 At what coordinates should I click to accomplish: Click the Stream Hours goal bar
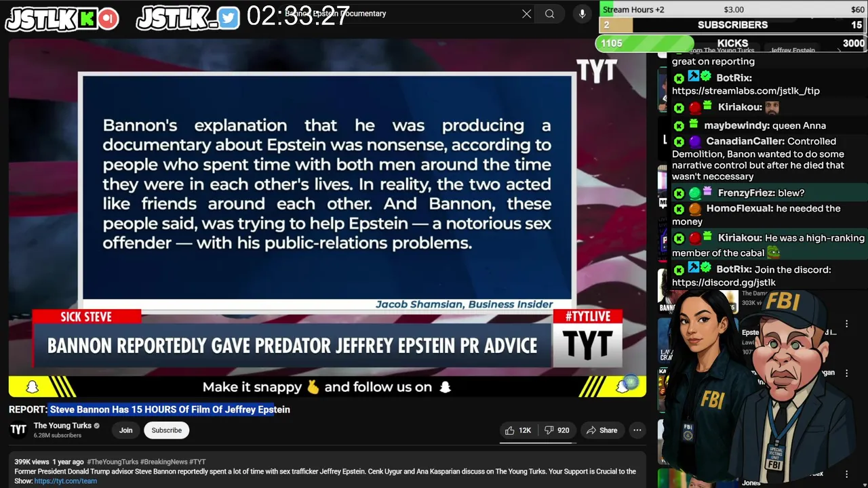(733, 9)
